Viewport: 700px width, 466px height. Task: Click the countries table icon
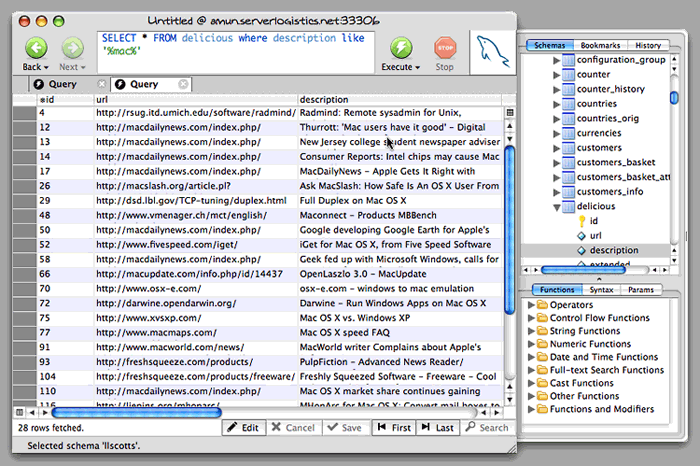pos(568,104)
